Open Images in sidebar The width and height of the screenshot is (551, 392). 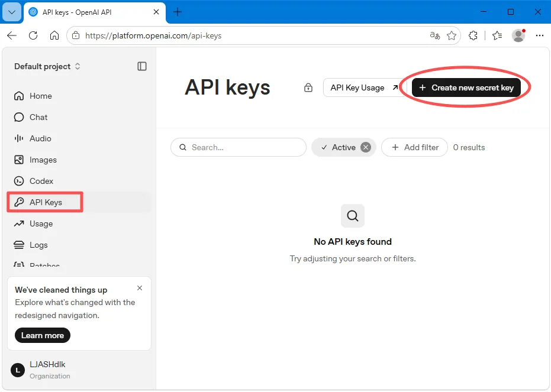pyautogui.click(x=79, y=160)
